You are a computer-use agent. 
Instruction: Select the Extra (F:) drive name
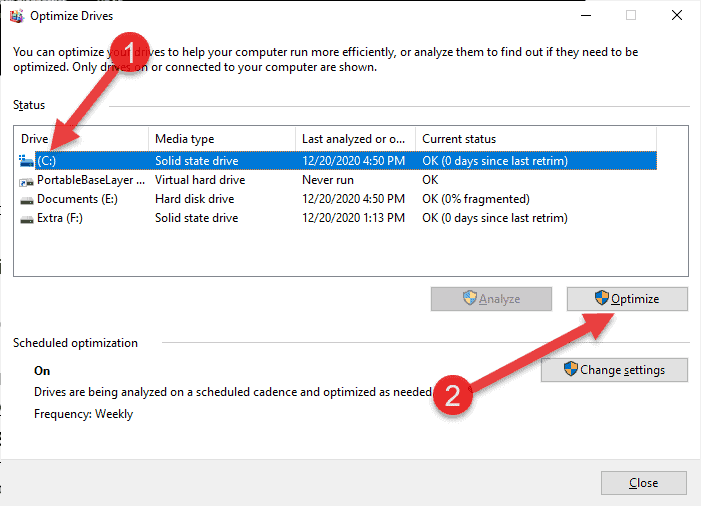pos(60,218)
